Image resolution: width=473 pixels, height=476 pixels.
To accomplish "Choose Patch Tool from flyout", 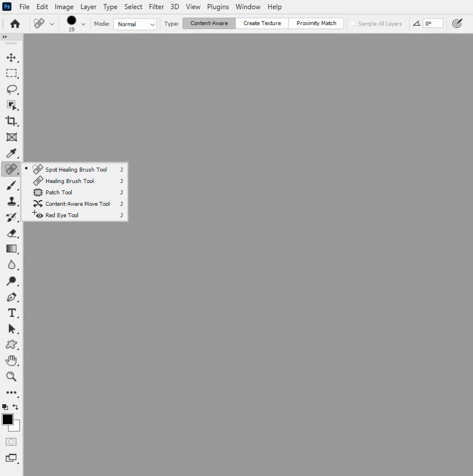I will (x=75, y=192).
